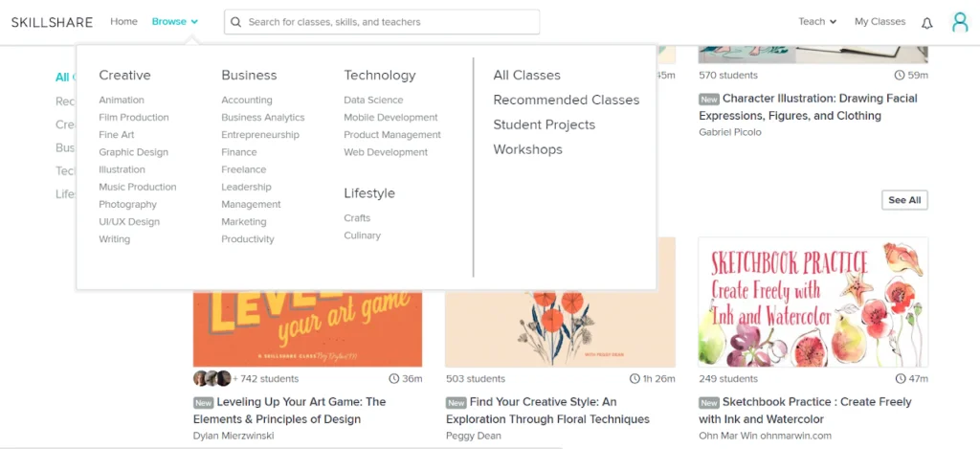Open the notifications bell
The image size is (980, 449).
(x=926, y=23)
